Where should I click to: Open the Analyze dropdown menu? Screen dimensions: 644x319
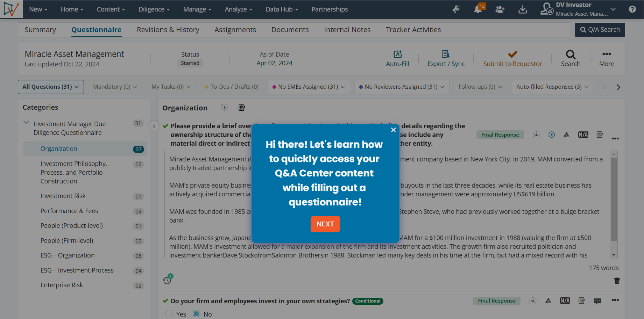pyautogui.click(x=239, y=9)
